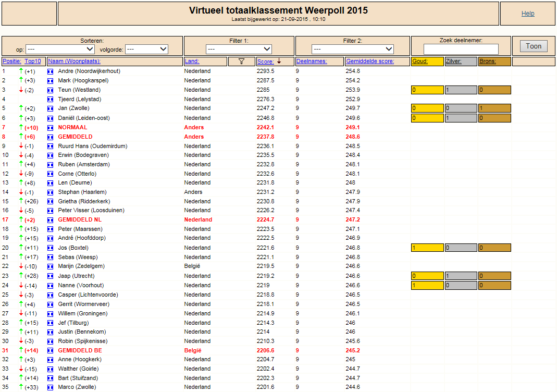
Task: Click the blue icon next to Stephan (Haarlem)
Action: pyautogui.click(x=50, y=192)
